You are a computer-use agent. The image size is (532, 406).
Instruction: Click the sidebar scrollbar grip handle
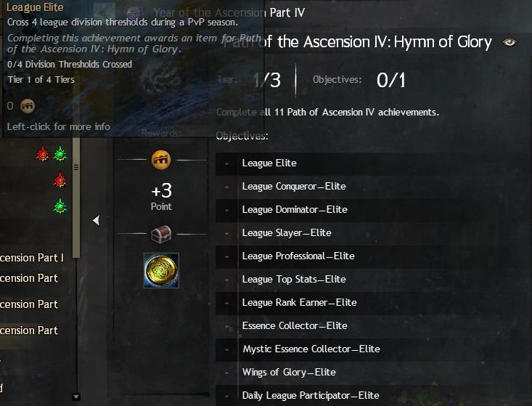click(76, 167)
